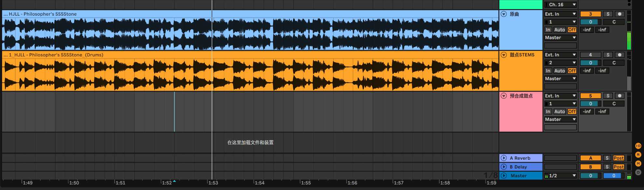Toggle track activator 3 on 原曲 track
The width and height of the screenshot is (644, 190).
pos(590,14)
